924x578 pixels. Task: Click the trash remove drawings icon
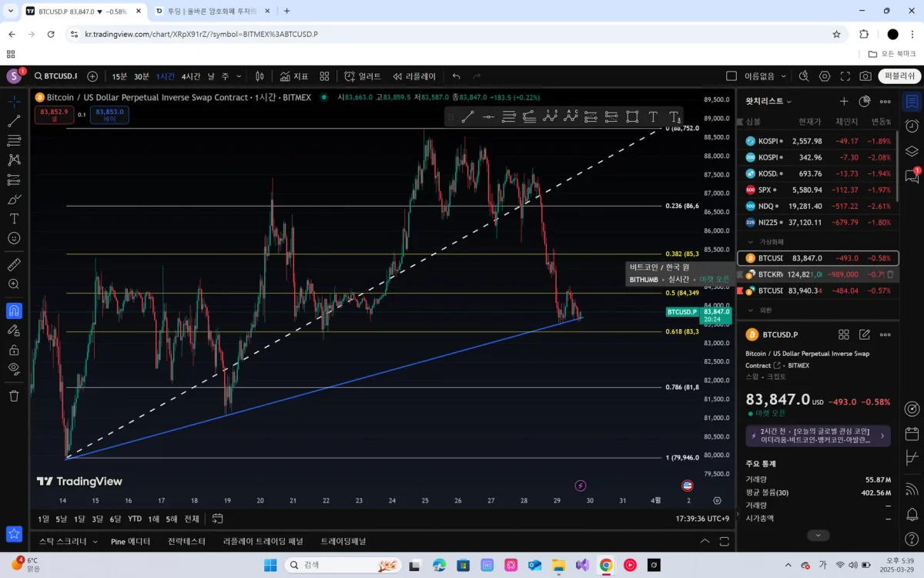coord(14,395)
